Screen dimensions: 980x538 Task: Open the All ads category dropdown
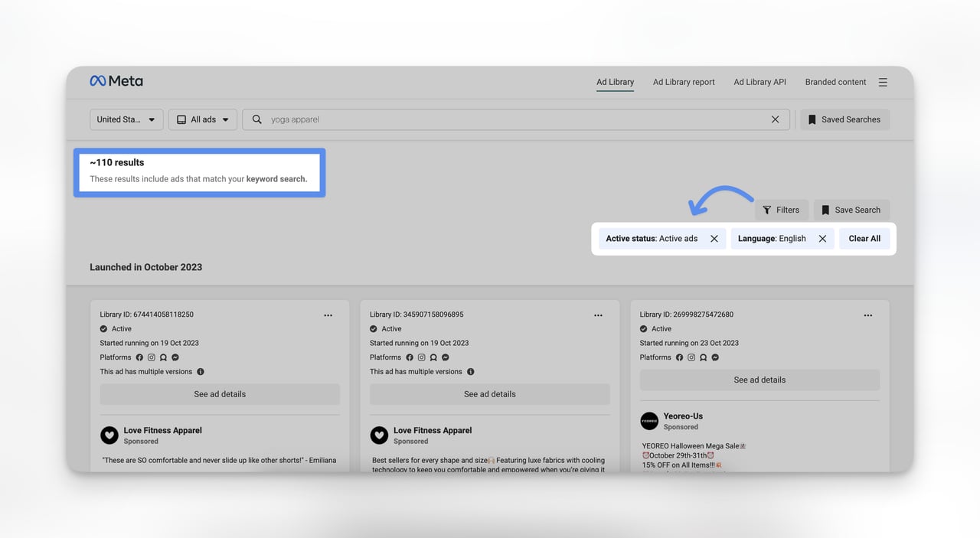[x=203, y=119]
